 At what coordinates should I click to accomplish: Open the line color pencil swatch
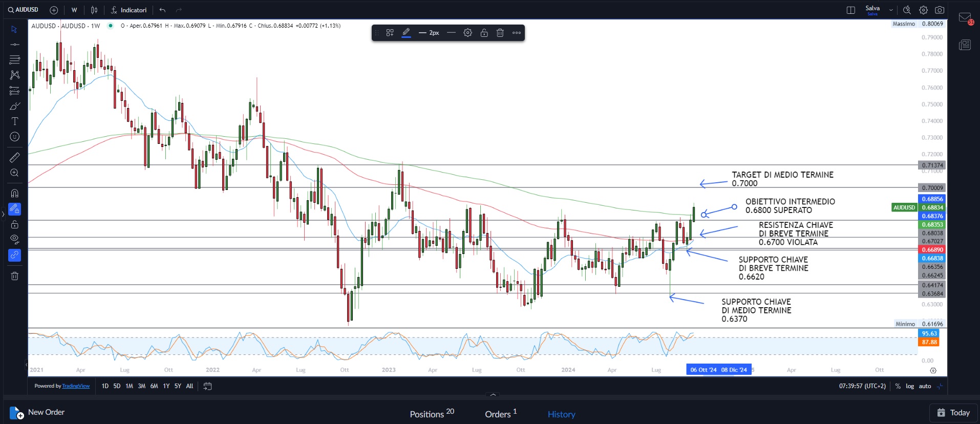[x=406, y=33]
